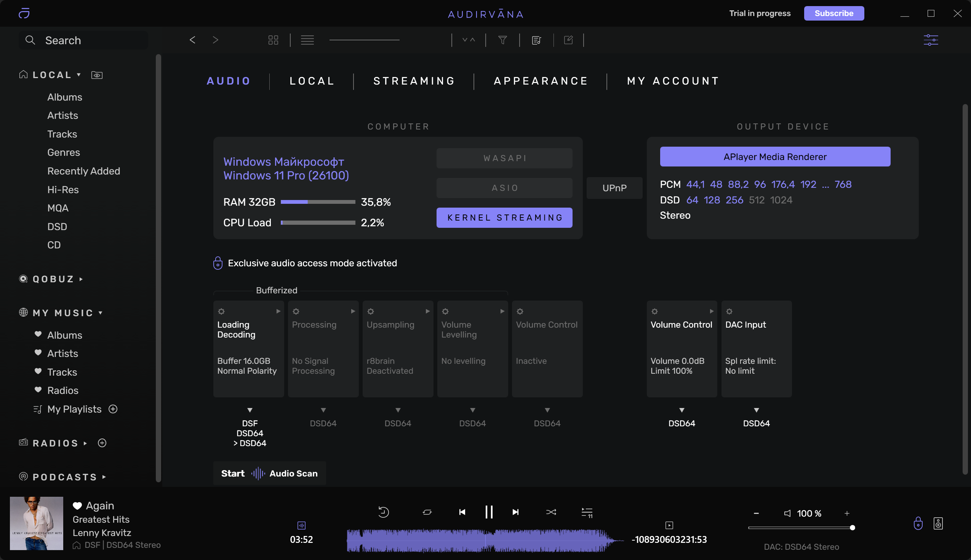Start the Audio Scan

pos(269,473)
